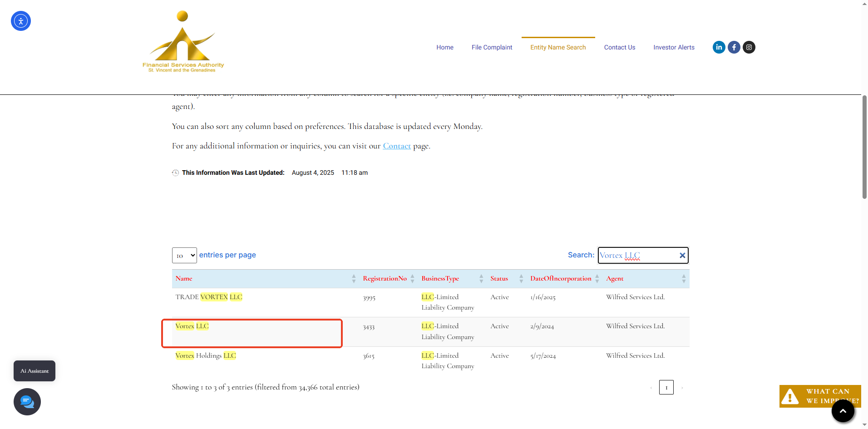Click the Ai Assistant button
Screen dimensions: 868x429
tap(35, 371)
